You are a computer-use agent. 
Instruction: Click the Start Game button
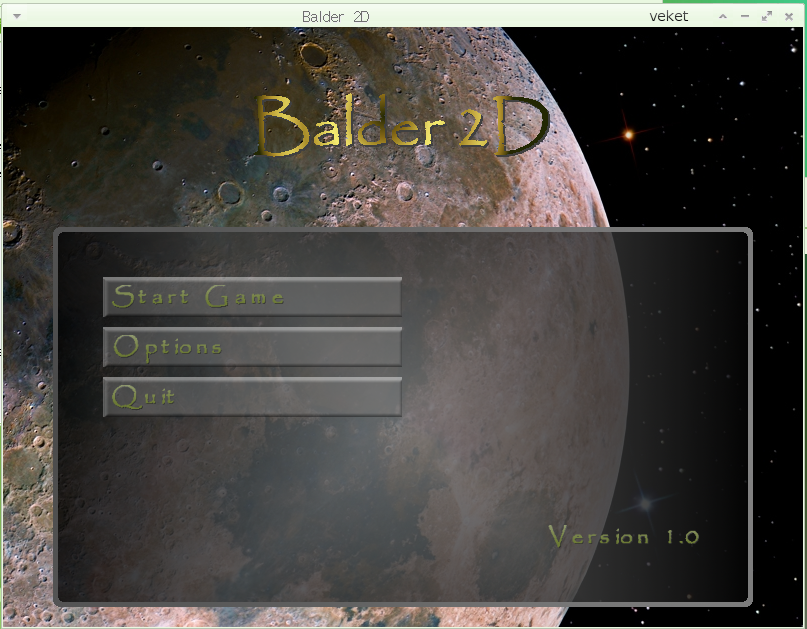pyautogui.click(x=252, y=297)
